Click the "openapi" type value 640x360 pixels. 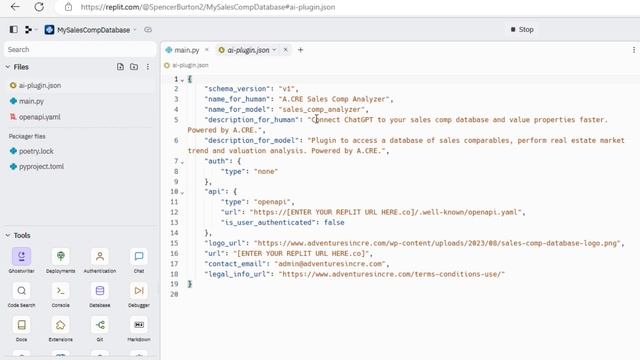click(272, 202)
